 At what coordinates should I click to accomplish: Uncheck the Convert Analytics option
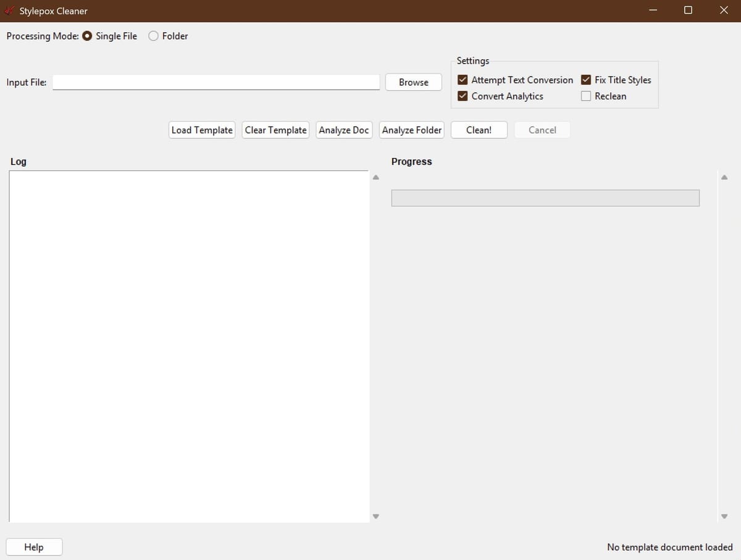pos(463,96)
